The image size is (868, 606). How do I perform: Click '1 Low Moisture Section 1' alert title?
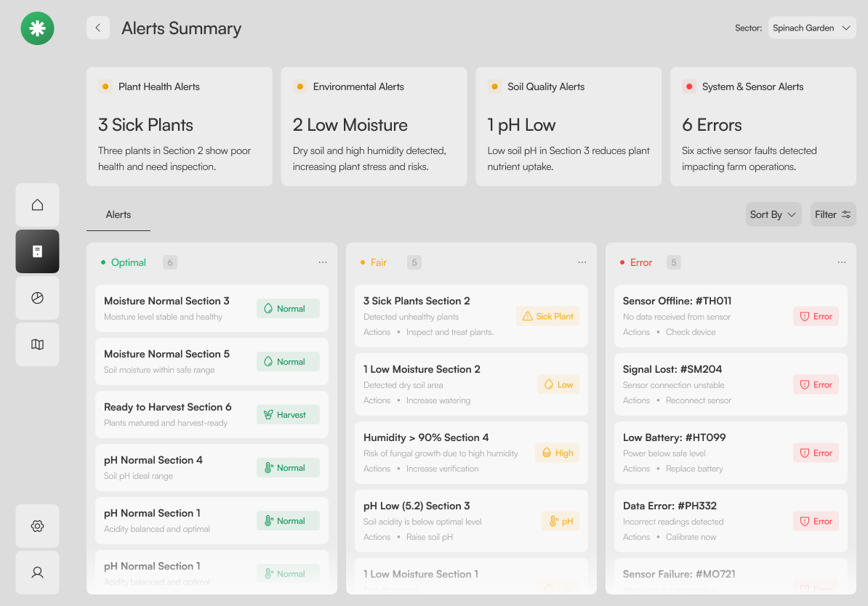pyautogui.click(x=421, y=574)
